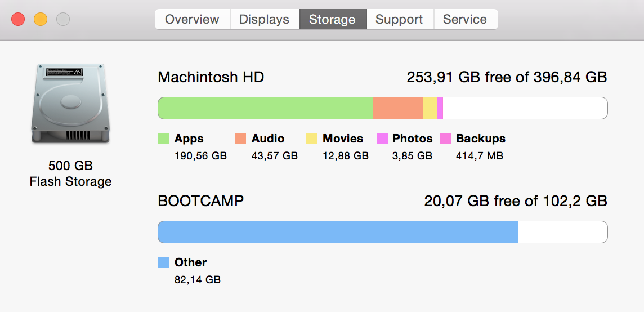Click the yellow Movies legend swatch

(311, 139)
